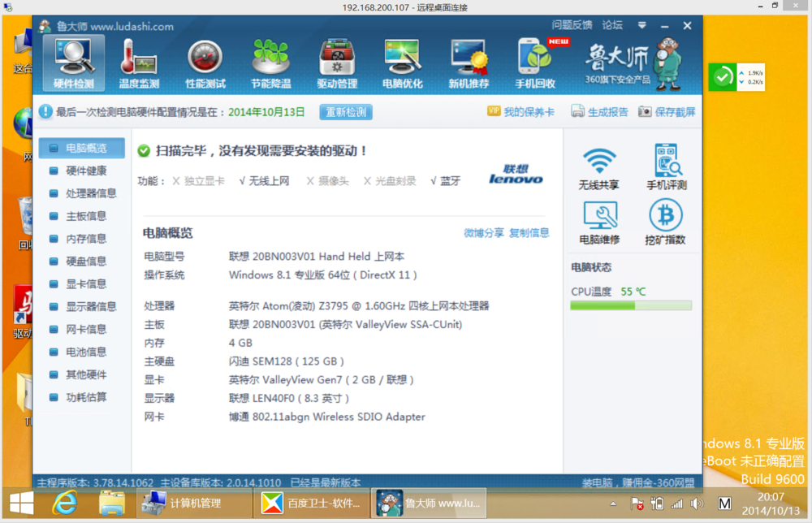Click power/battery tray icon

coord(657,504)
